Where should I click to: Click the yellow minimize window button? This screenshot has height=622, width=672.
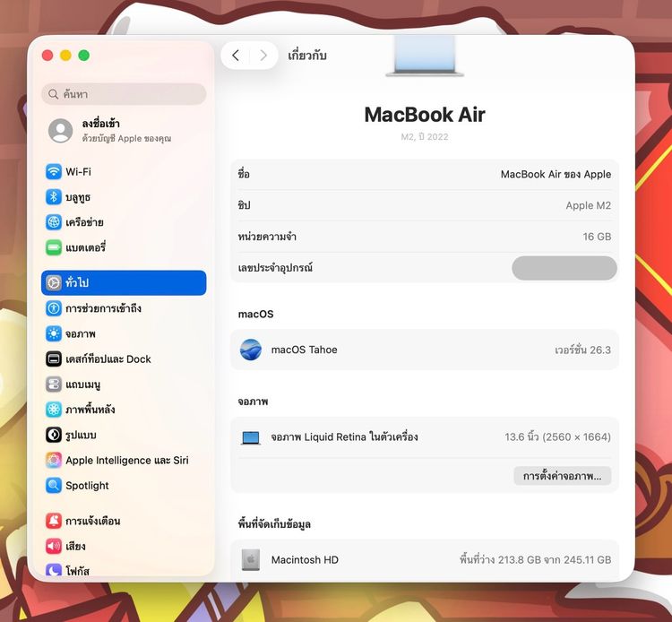tap(65, 56)
